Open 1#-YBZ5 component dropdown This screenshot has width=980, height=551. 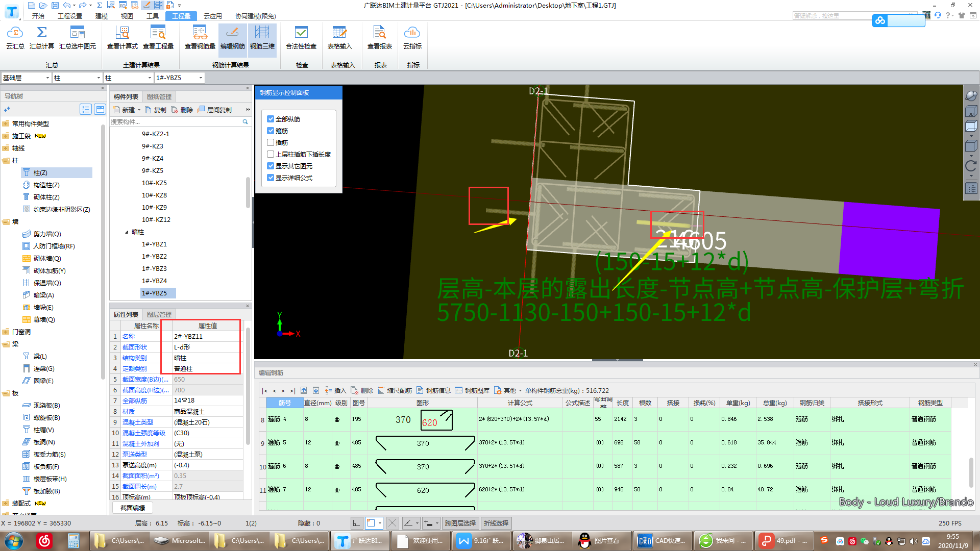coord(180,78)
